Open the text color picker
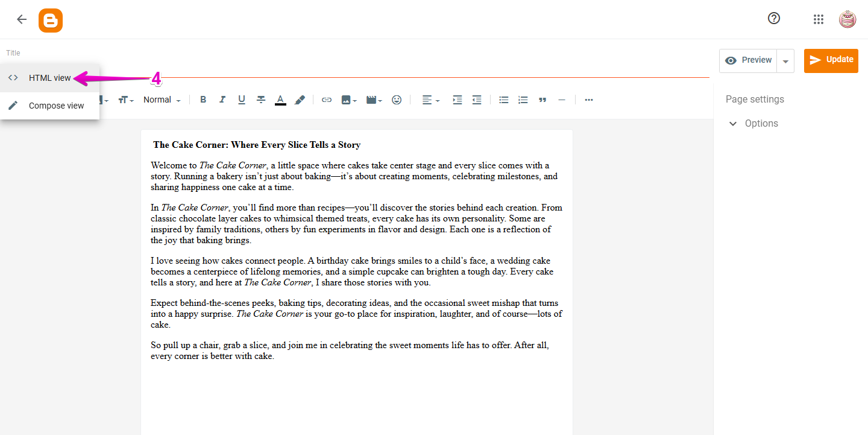Screen dimensions: 868x435 tap(280, 100)
